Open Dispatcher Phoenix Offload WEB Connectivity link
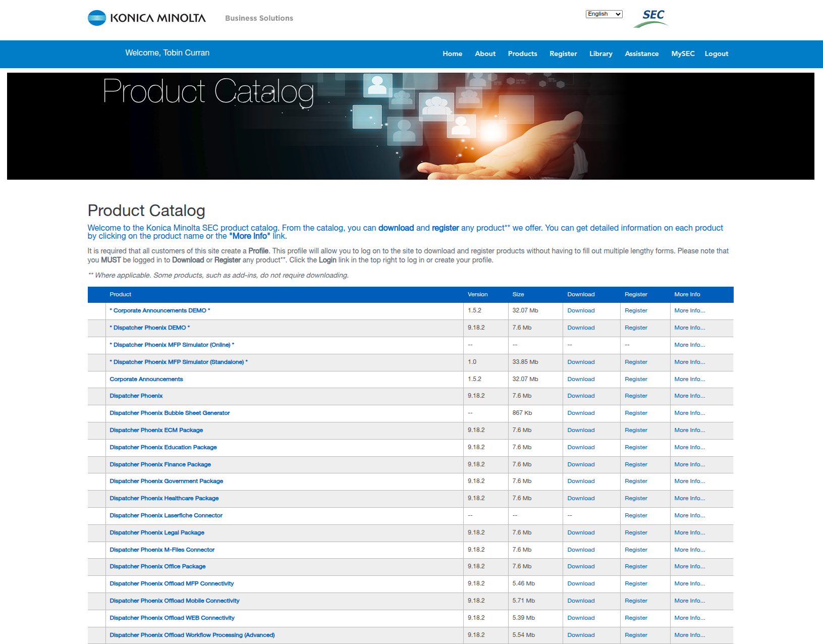 (x=172, y=618)
